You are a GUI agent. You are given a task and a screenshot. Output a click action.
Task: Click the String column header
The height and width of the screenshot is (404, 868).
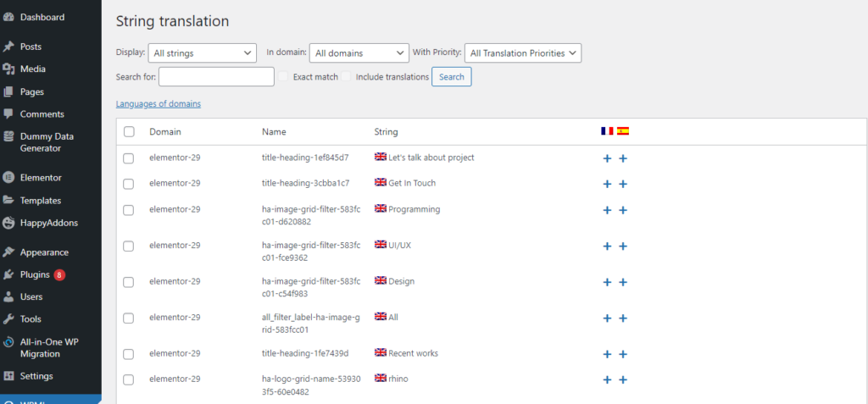[x=386, y=132]
